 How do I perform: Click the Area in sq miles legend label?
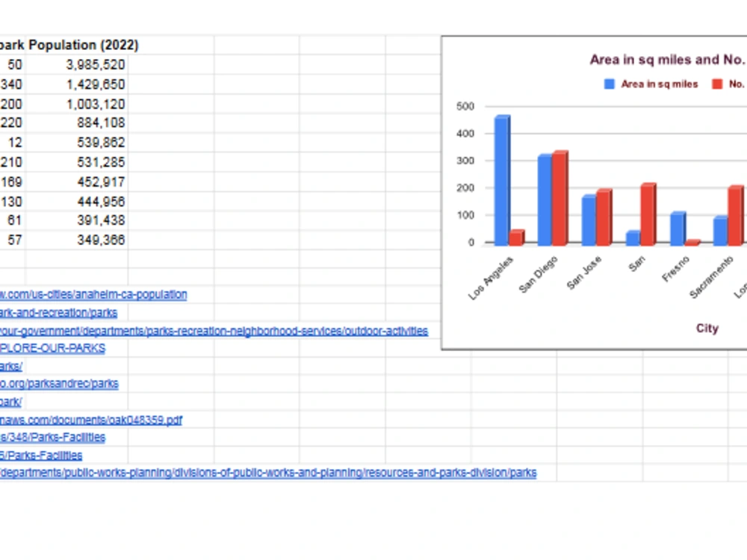(660, 84)
